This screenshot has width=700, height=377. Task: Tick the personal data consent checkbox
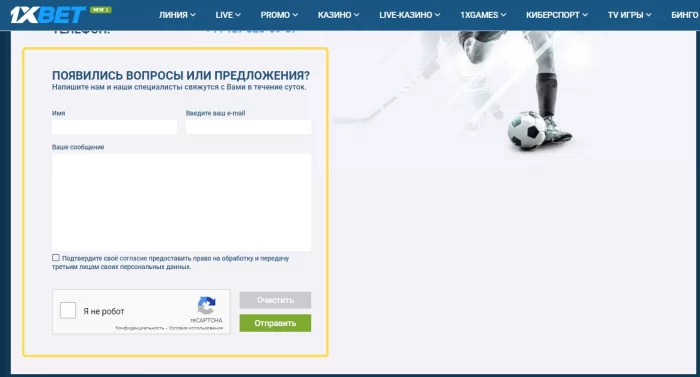coord(56,258)
